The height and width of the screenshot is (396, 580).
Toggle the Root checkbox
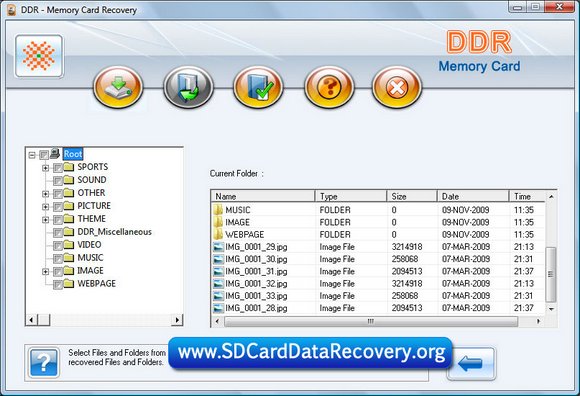[x=44, y=155]
